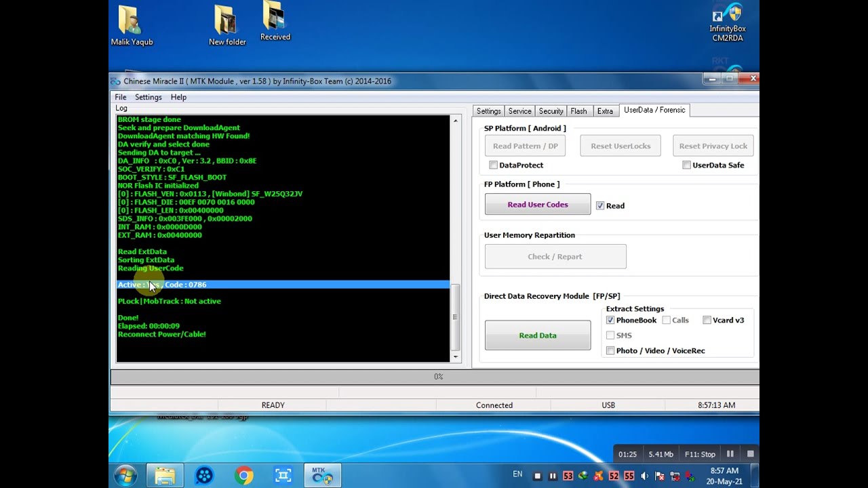Stop recording with the overlay square button
The width and height of the screenshot is (868, 488).
coord(751,454)
